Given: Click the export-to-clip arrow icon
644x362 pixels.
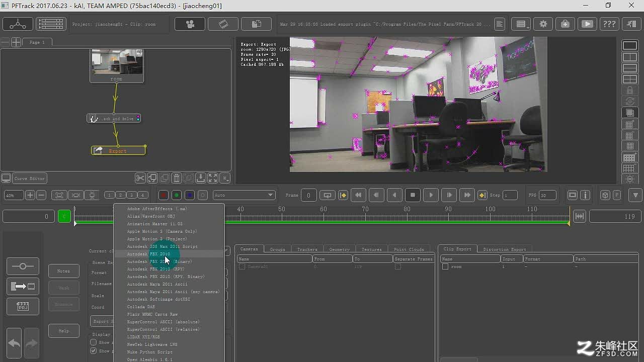Looking at the screenshot, I should coord(23,286).
